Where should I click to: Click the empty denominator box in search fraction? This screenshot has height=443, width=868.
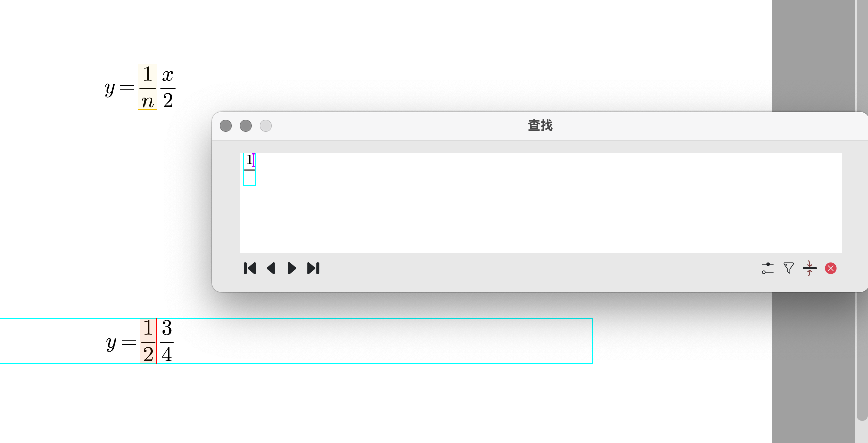tap(249, 178)
